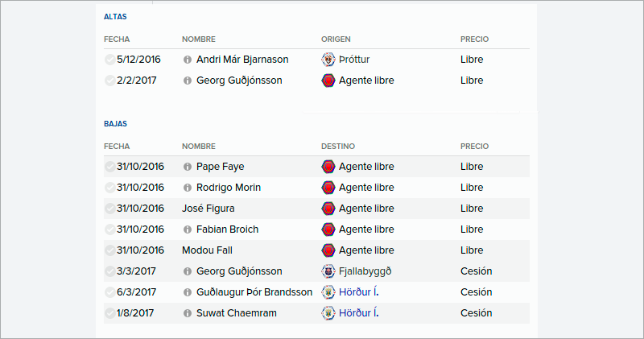Viewport: 644px width, 339px height.
Task: Click info icon beside Guðlaugur Þór Brandsson
Action: click(188, 292)
